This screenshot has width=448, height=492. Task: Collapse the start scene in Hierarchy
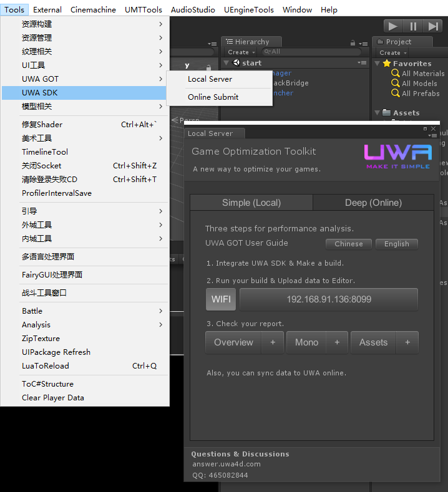(x=226, y=63)
